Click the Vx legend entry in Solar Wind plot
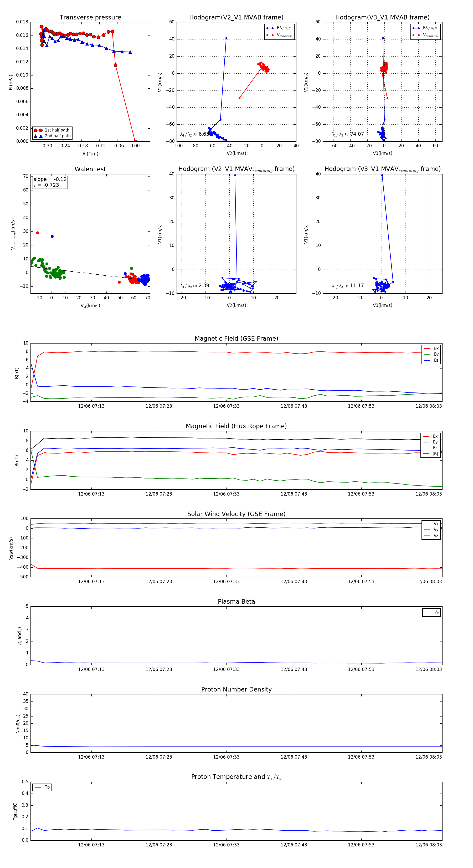This screenshot has width=473, height=868. (431, 524)
